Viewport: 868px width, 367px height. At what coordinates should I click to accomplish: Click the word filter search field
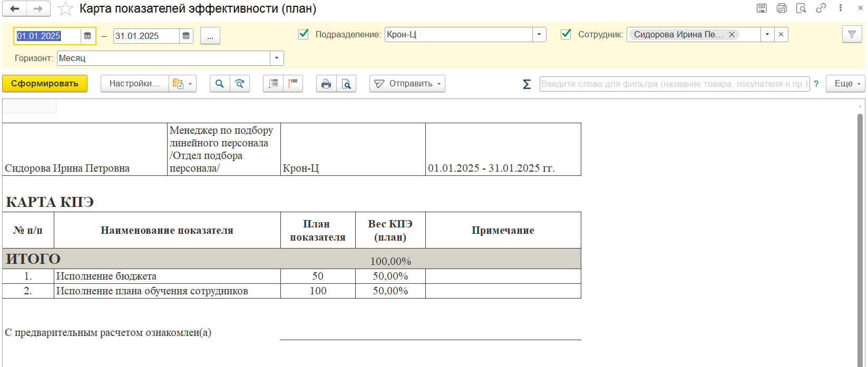pyautogui.click(x=675, y=84)
